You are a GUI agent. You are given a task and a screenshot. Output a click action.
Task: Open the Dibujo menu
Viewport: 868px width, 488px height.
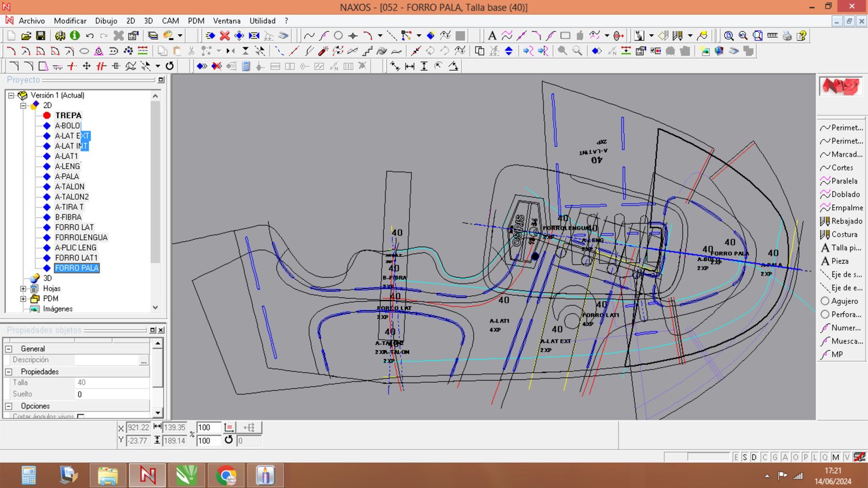106,21
